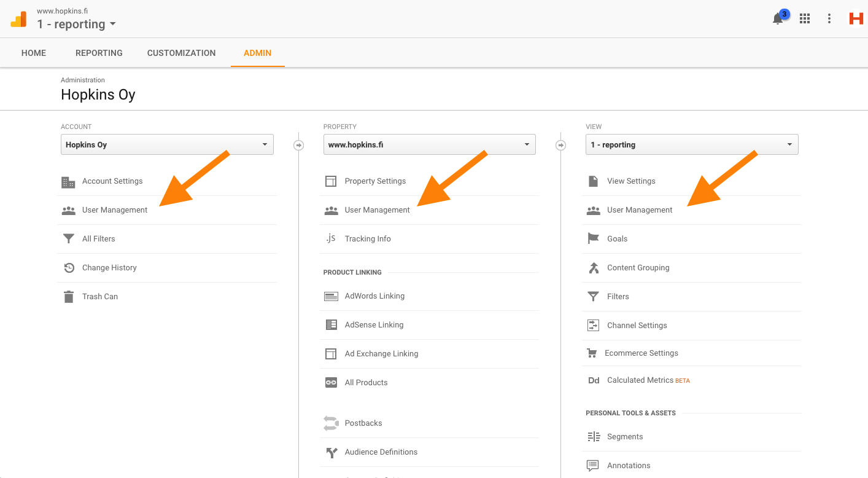The image size is (868, 478).
Task: Click the Trash Can icon
Action: click(68, 297)
